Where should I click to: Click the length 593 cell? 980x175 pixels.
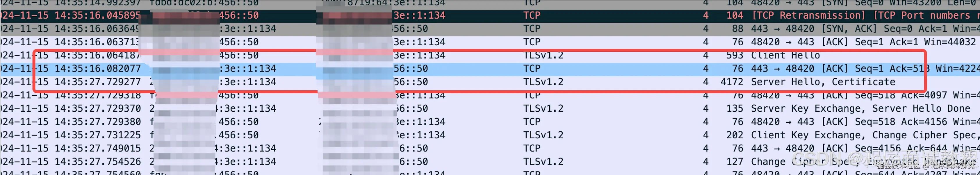pyautogui.click(x=735, y=56)
